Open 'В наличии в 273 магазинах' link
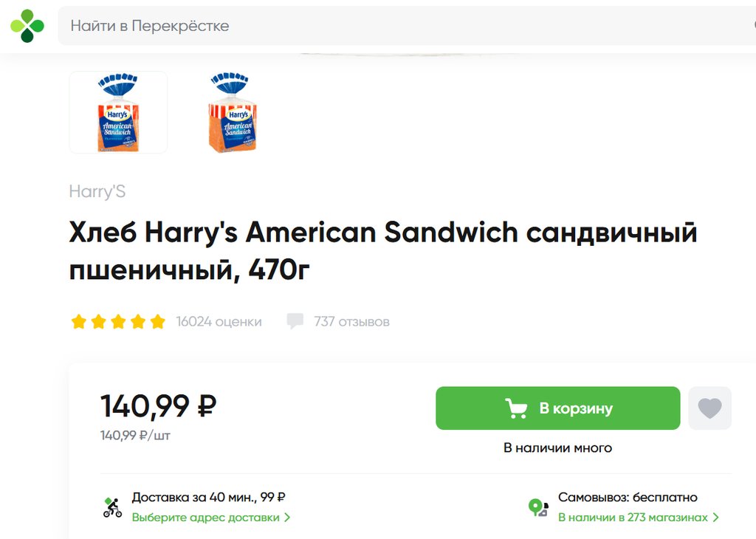756x539 pixels. point(633,518)
